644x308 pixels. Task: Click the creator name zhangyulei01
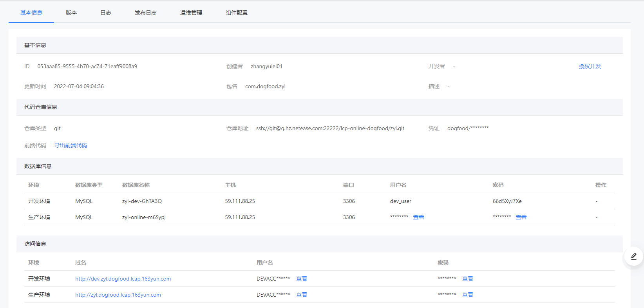pyautogui.click(x=266, y=66)
